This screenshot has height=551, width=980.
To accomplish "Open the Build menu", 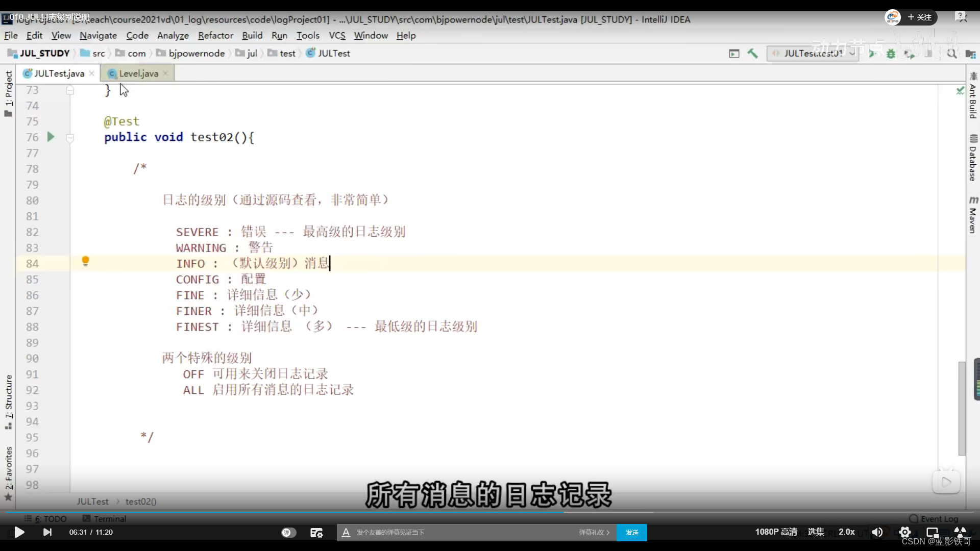I will [252, 35].
